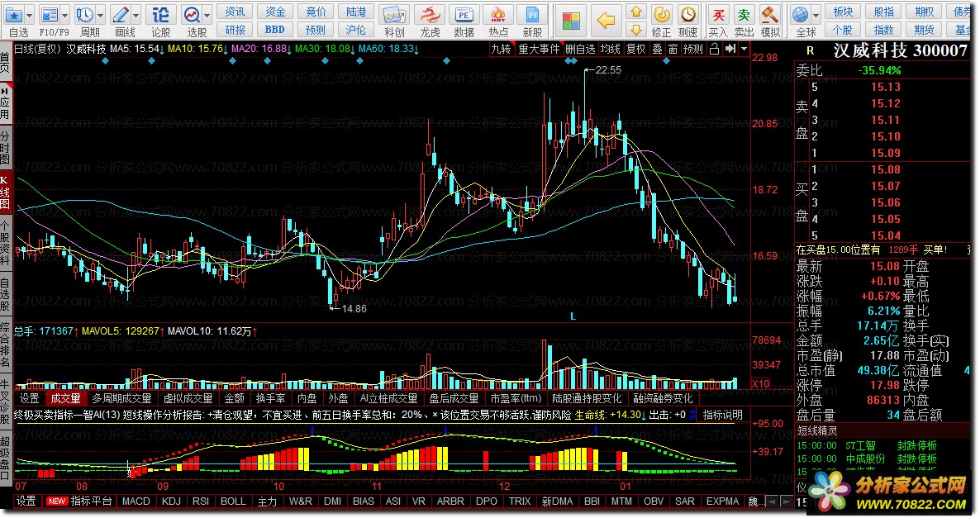Open the 模拟 gavel simulation icon

point(770,15)
